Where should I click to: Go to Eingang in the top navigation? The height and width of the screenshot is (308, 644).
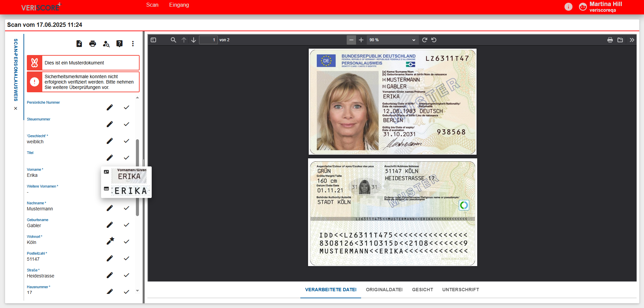point(179,5)
